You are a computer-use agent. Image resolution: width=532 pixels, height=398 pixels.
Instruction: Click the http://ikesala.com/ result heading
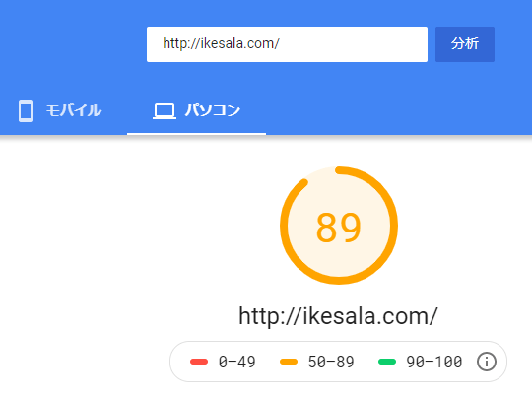click(x=338, y=316)
